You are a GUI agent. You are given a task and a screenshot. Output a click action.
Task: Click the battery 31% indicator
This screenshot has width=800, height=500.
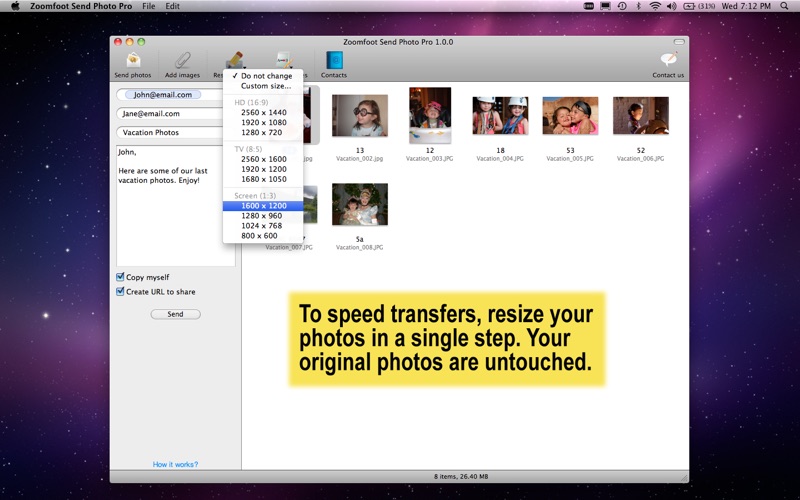698,6
